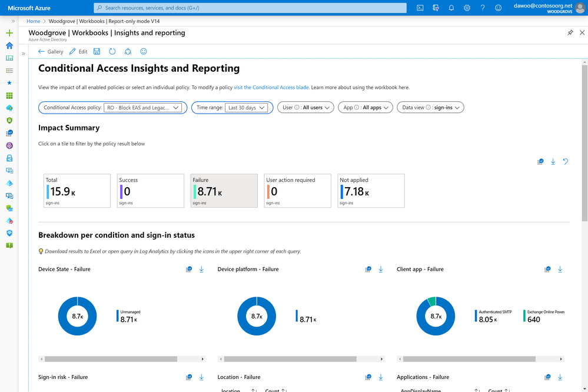Click Device State horizontal scrollbar
588x392 pixels.
tap(111, 359)
